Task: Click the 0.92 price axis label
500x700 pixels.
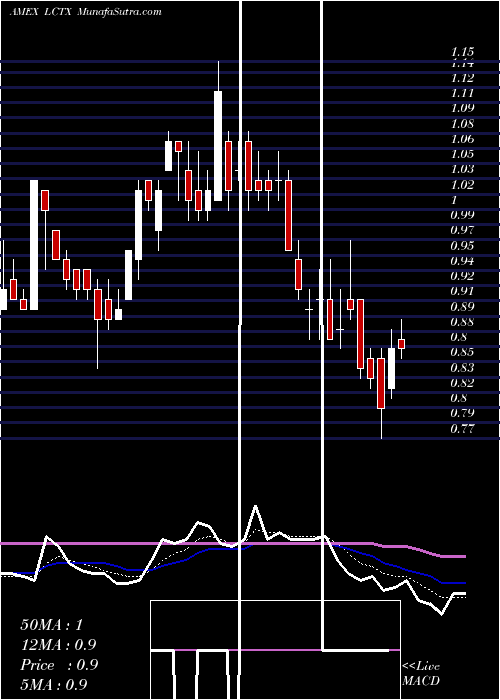Action: 462,276
